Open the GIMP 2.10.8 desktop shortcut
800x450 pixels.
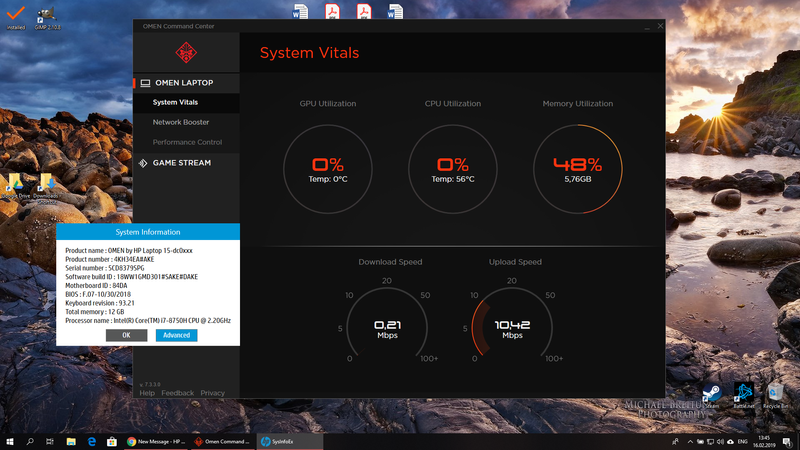pos(46,18)
